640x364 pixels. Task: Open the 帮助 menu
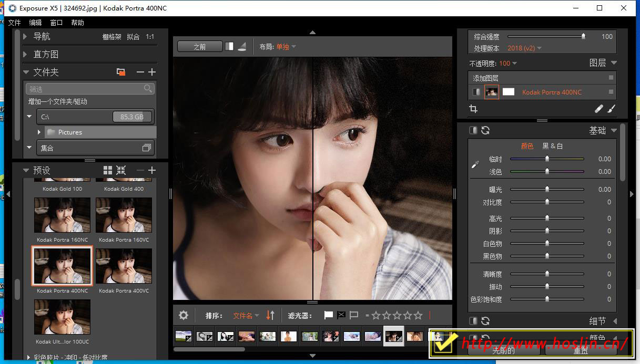tap(77, 23)
